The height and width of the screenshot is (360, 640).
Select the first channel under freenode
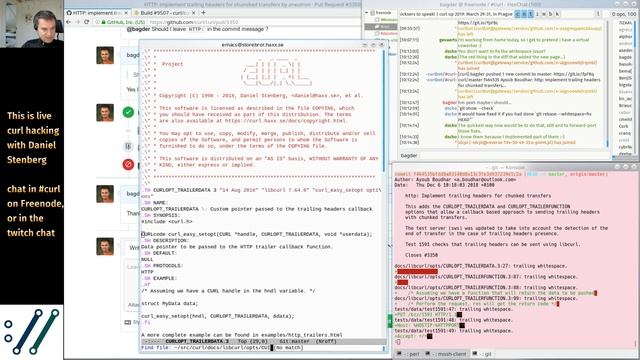386,19
